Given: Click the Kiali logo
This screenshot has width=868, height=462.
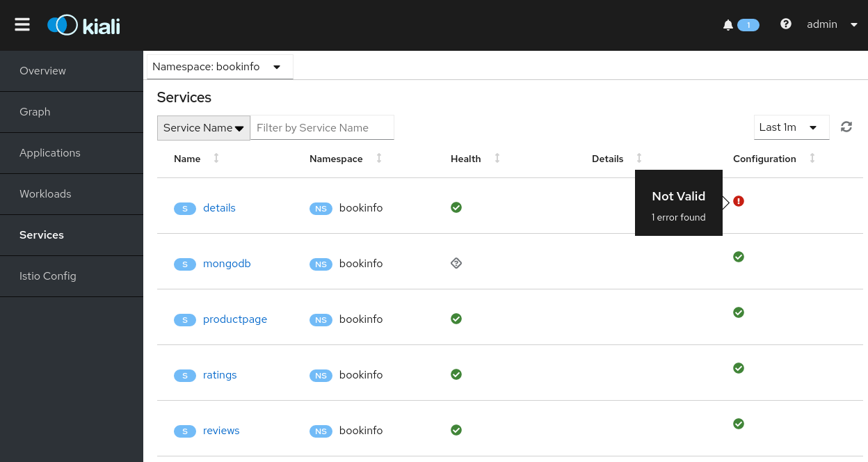Looking at the screenshot, I should (83, 25).
